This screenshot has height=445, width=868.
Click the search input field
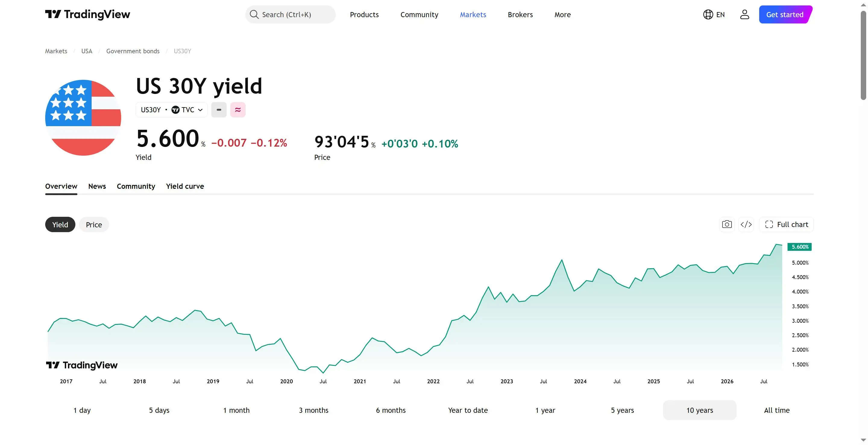click(291, 14)
